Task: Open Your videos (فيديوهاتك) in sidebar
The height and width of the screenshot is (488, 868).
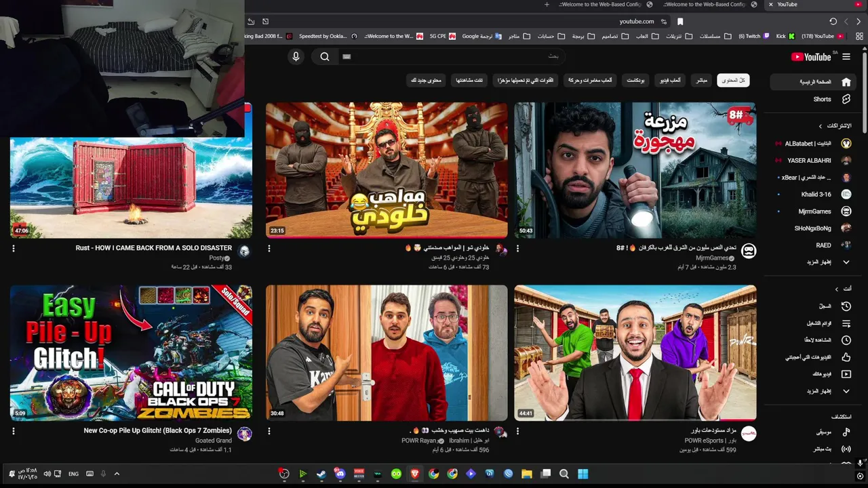Action: pyautogui.click(x=812, y=374)
